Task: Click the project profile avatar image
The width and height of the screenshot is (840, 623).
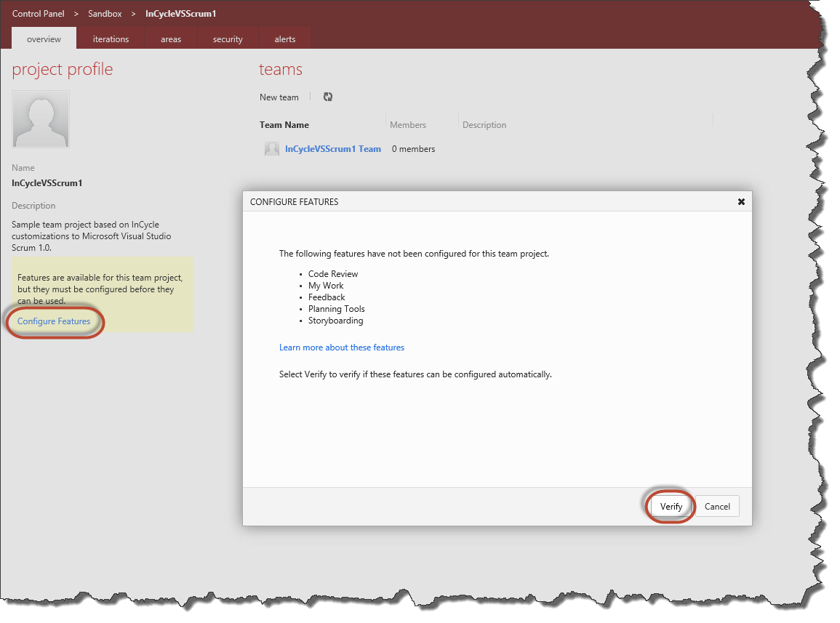Action: pos(41,119)
